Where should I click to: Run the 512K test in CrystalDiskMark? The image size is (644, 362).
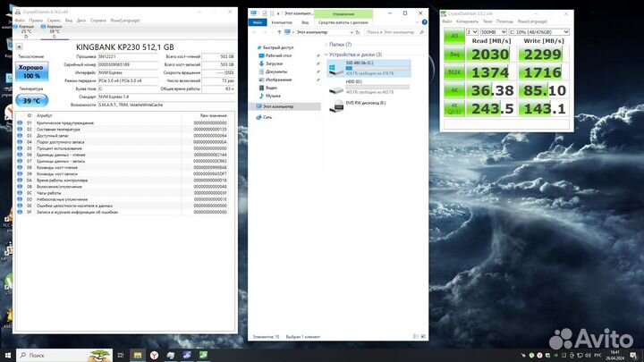point(454,72)
